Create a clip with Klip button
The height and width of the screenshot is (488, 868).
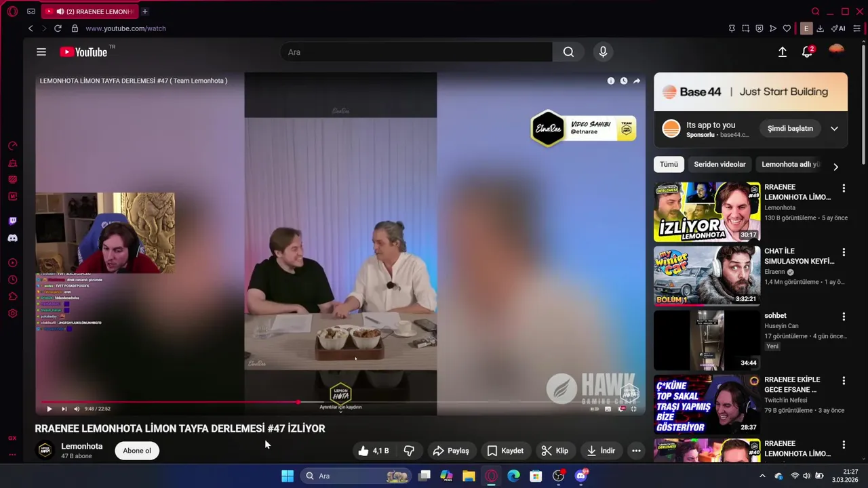click(555, 451)
